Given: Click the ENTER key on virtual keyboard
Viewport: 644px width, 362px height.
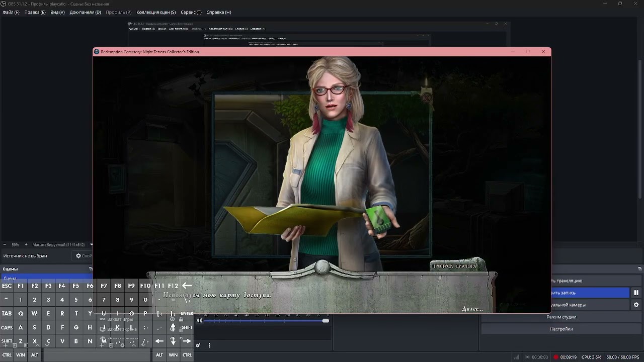Looking at the screenshot, I should pos(187,313).
